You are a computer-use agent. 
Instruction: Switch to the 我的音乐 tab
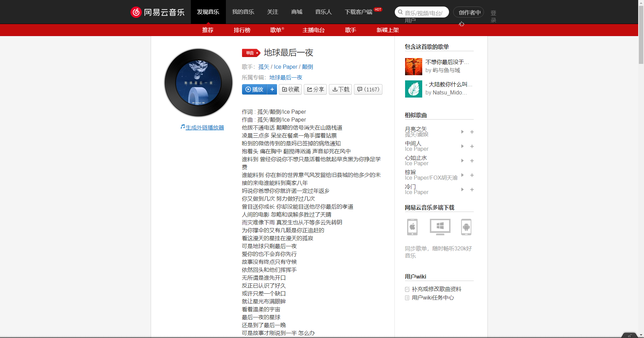tap(243, 12)
